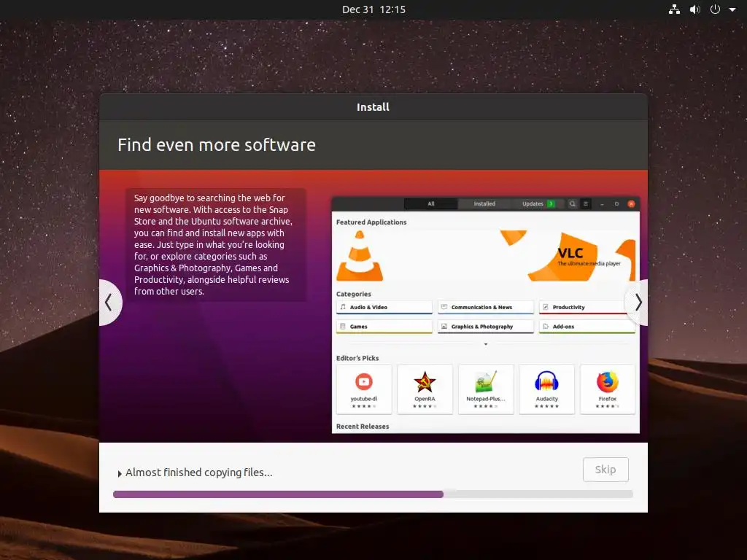Click the Firefox app icon
747x560 pixels.
pos(608,381)
